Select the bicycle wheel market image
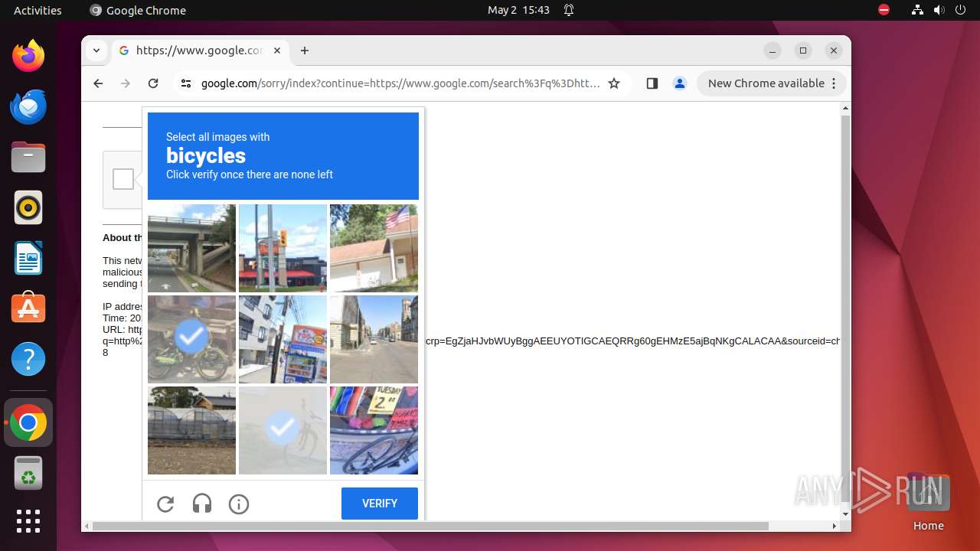This screenshot has height=551, width=980. (374, 430)
